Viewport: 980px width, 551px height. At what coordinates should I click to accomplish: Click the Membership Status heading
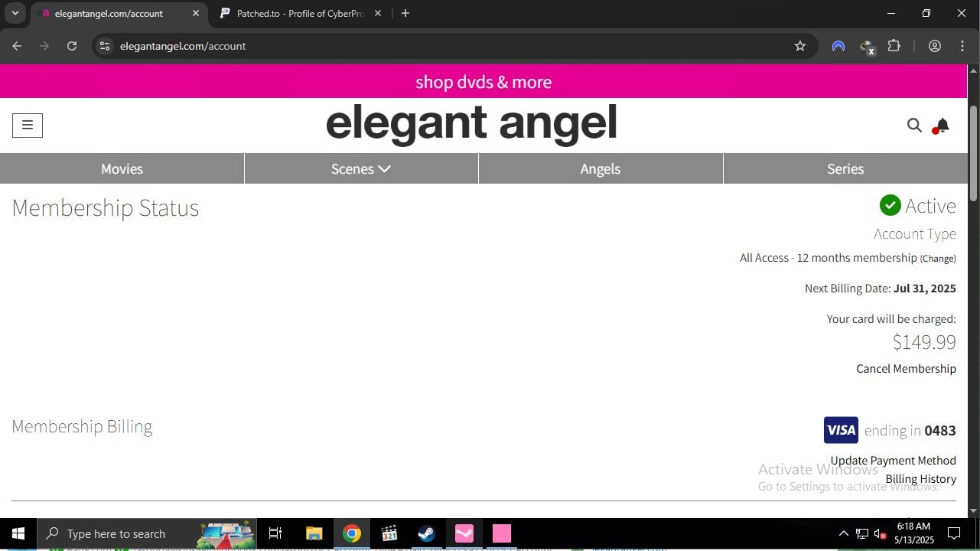(106, 208)
